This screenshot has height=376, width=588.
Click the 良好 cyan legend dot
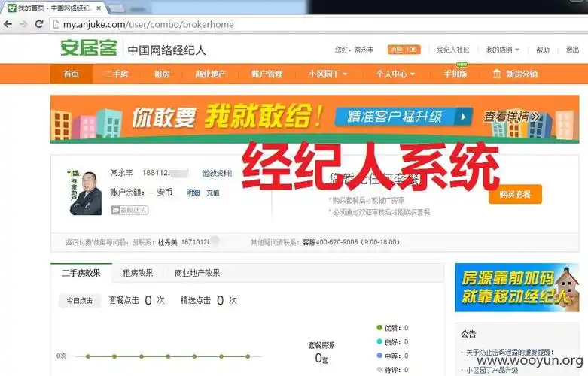tap(379, 341)
